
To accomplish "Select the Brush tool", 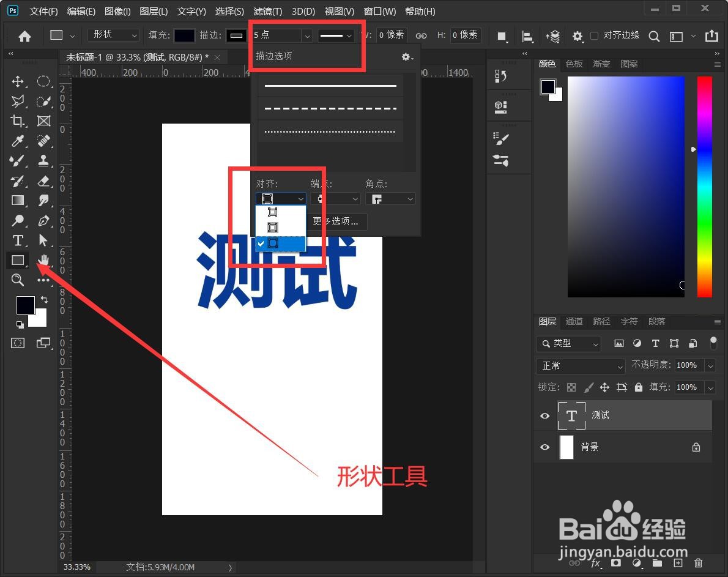I will coord(17,161).
